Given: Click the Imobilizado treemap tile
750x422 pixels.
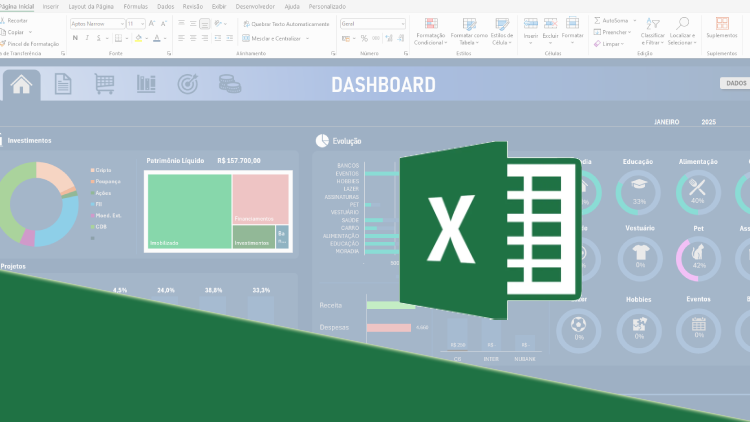Looking at the screenshot, I should click(189, 211).
